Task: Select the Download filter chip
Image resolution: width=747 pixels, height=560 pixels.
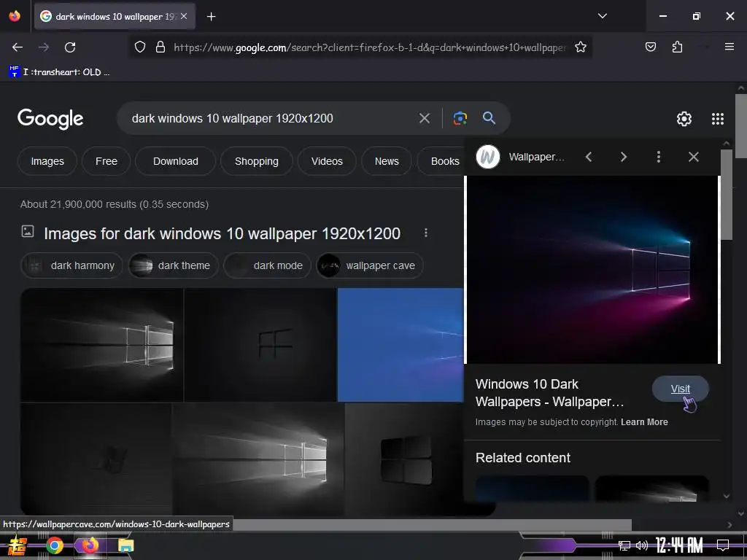Action: pyautogui.click(x=175, y=161)
